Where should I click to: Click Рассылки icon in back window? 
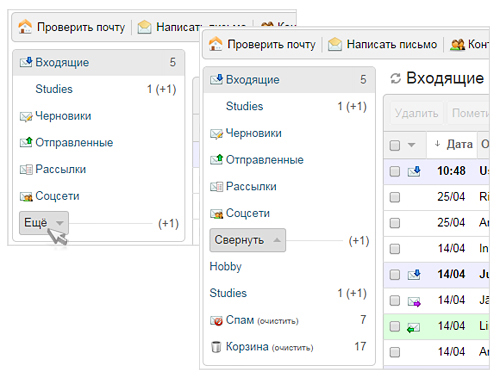click(26, 169)
